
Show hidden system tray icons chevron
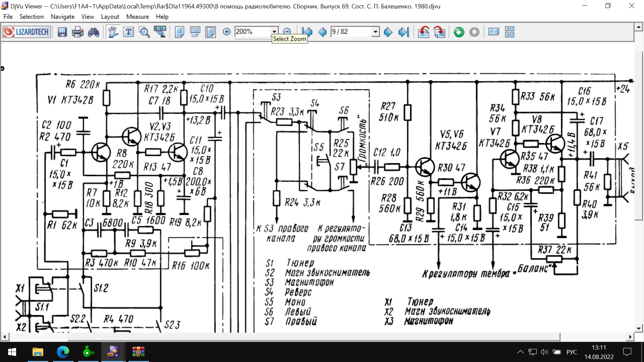520,352
